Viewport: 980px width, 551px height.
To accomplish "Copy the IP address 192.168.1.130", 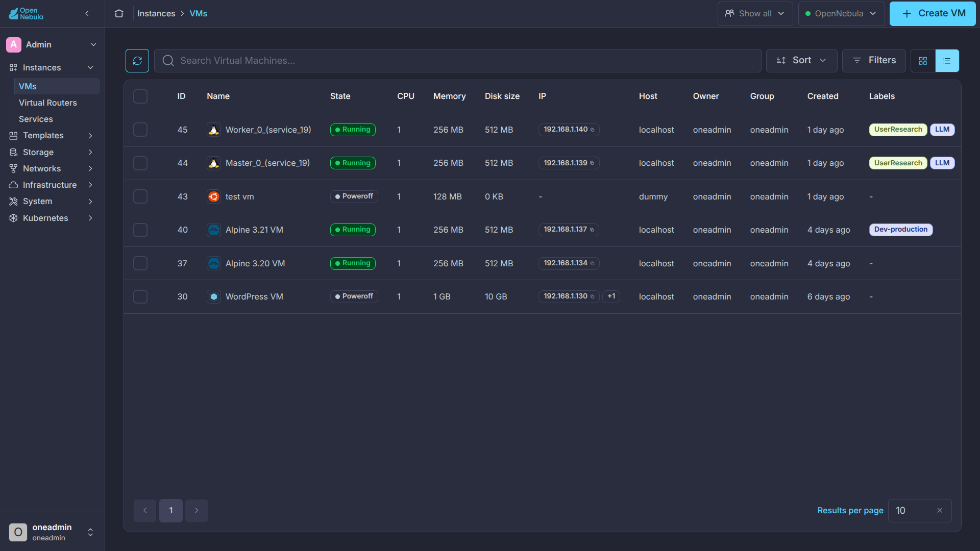I will 593,297.
